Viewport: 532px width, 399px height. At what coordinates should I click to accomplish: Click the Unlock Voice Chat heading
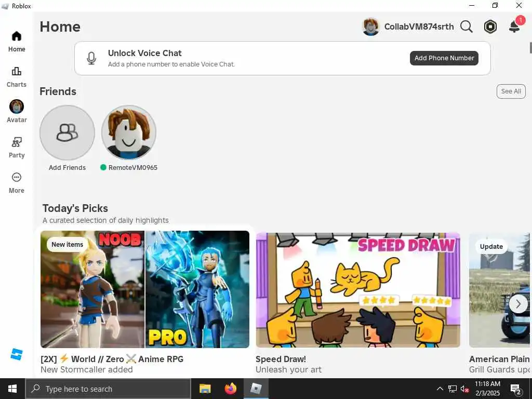point(144,53)
